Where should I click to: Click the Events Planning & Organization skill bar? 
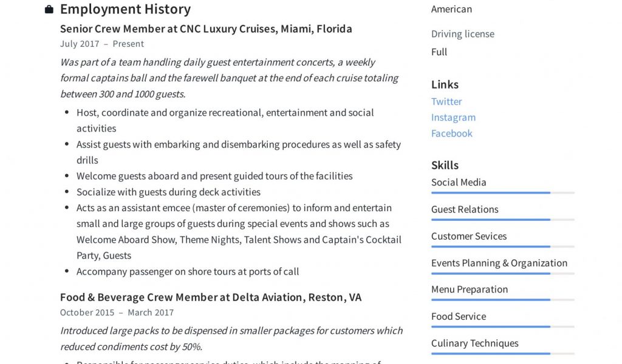coord(502,273)
